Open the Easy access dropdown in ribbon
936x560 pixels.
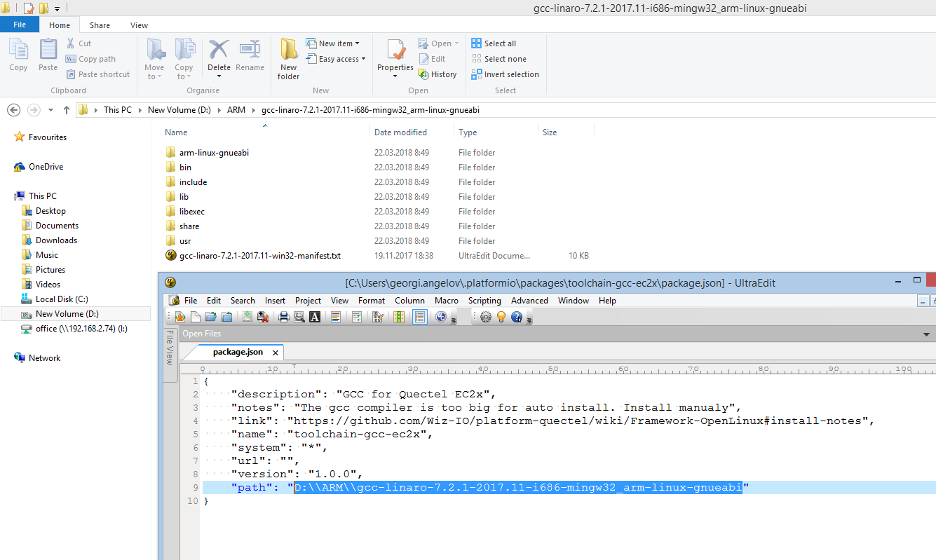coord(336,59)
